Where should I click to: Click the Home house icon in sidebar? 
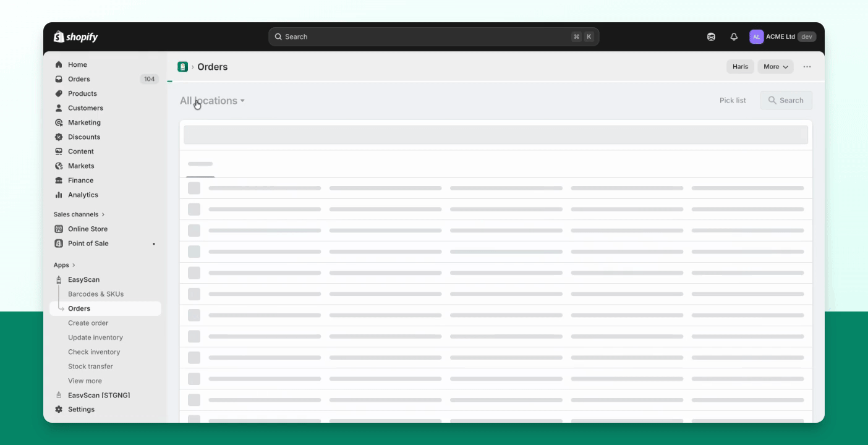tap(59, 64)
